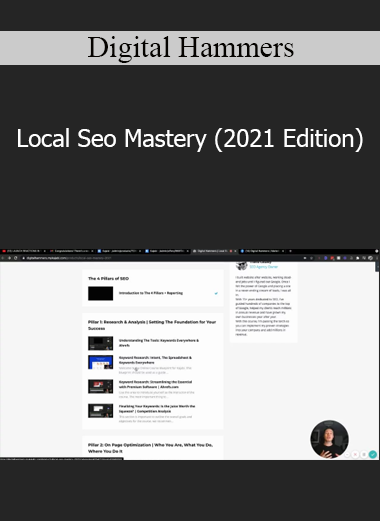Open the Understanding The Tools lesson

click(x=159, y=343)
